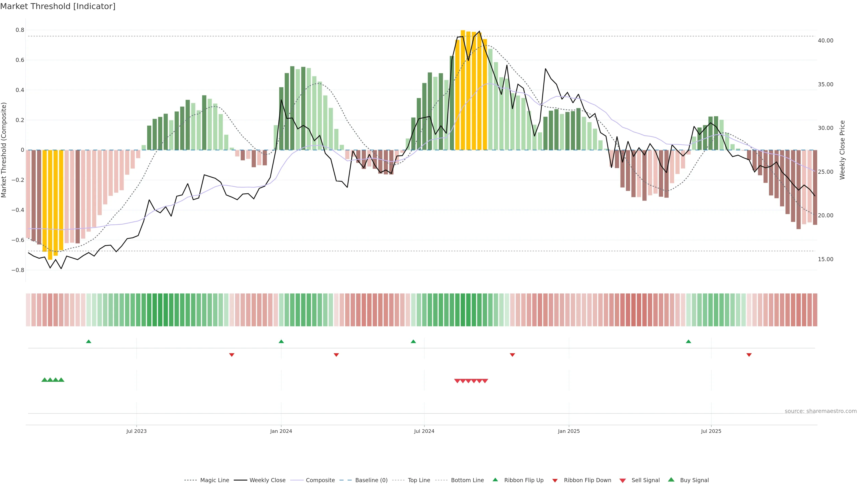Click the ribbon flip up marker at Jan 2024

(281, 342)
